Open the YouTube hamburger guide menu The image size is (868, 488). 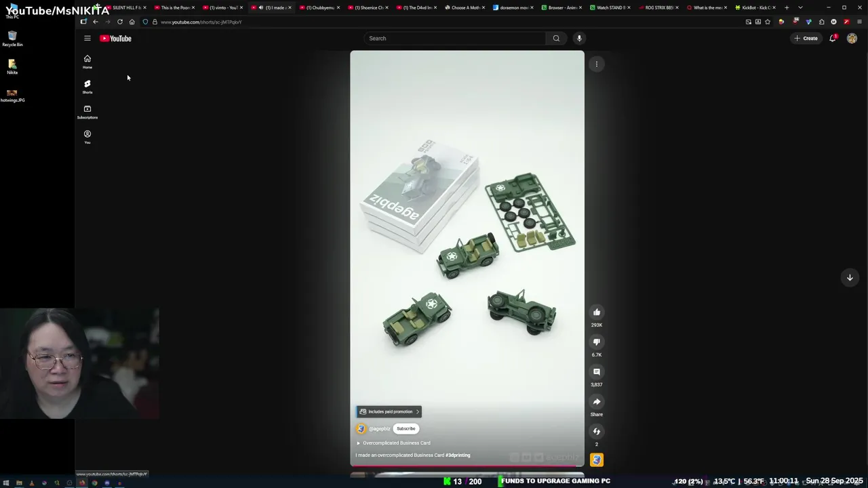[87, 39]
